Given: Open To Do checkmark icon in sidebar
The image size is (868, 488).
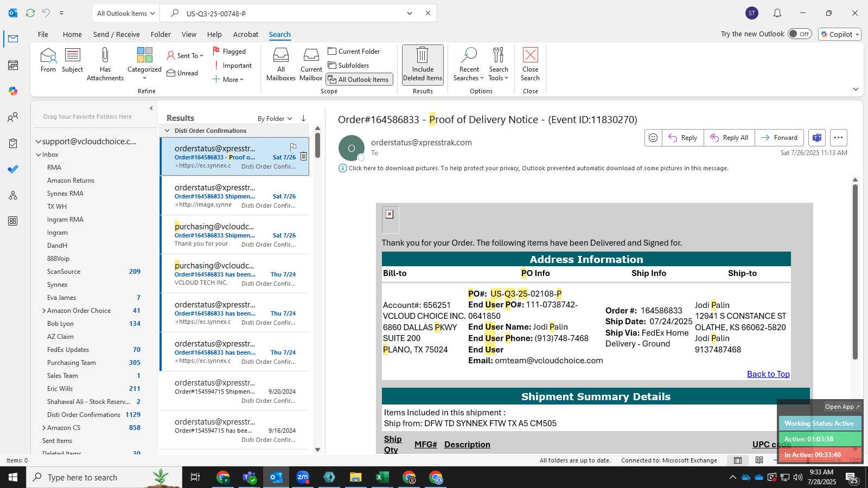Looking at the screenshot, I should tap(13, 169).
